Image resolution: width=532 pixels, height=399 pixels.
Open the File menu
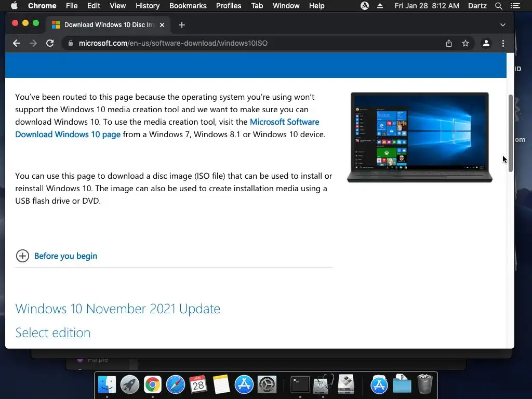[72, 6]
